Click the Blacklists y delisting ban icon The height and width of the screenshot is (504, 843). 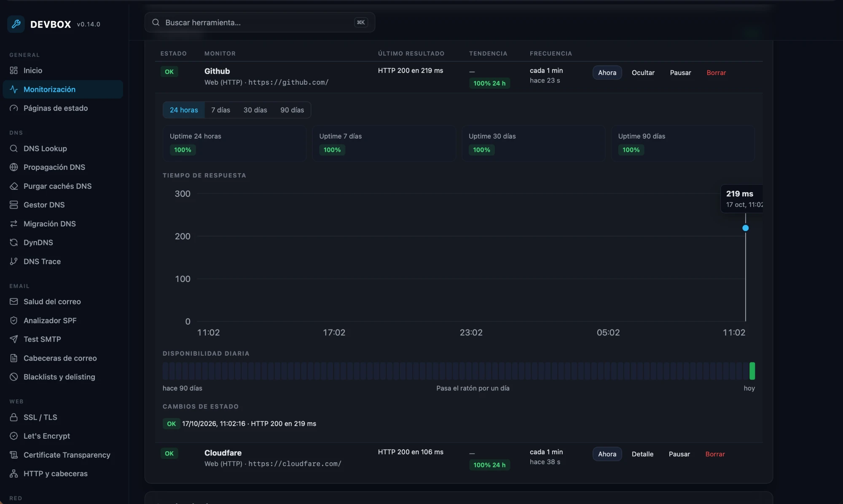14,377
